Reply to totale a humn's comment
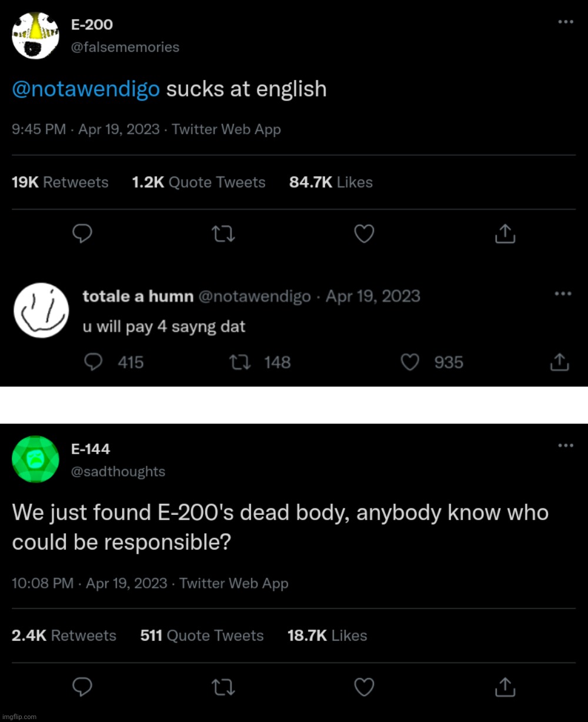The height and width of the screenshot is (722, 588). [x=94, y=362]
